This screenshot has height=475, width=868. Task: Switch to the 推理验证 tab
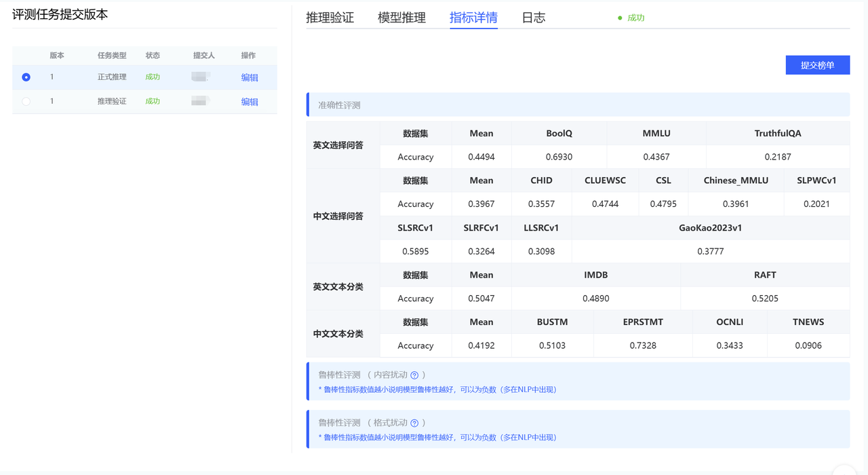(x=330, y=18)
